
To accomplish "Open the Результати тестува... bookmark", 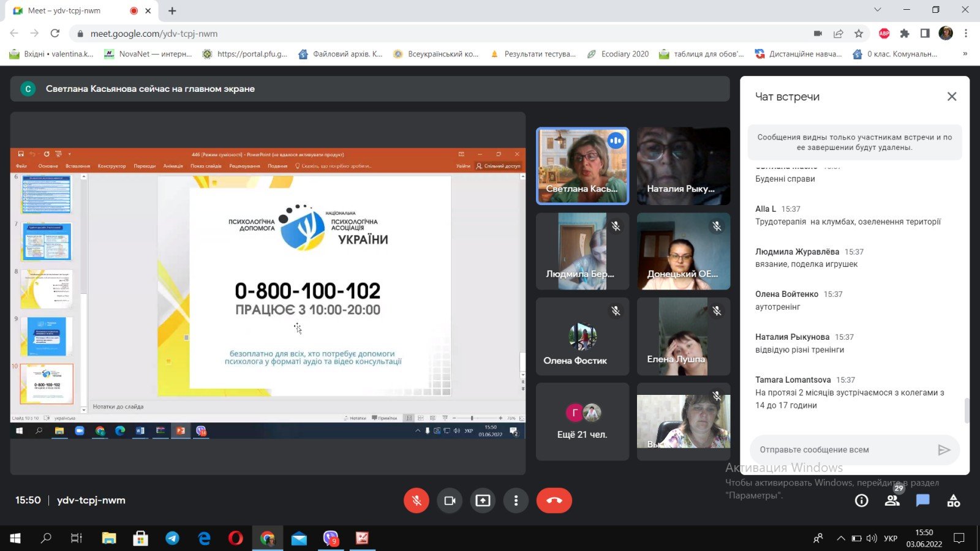I will click(x=533, y=54).
